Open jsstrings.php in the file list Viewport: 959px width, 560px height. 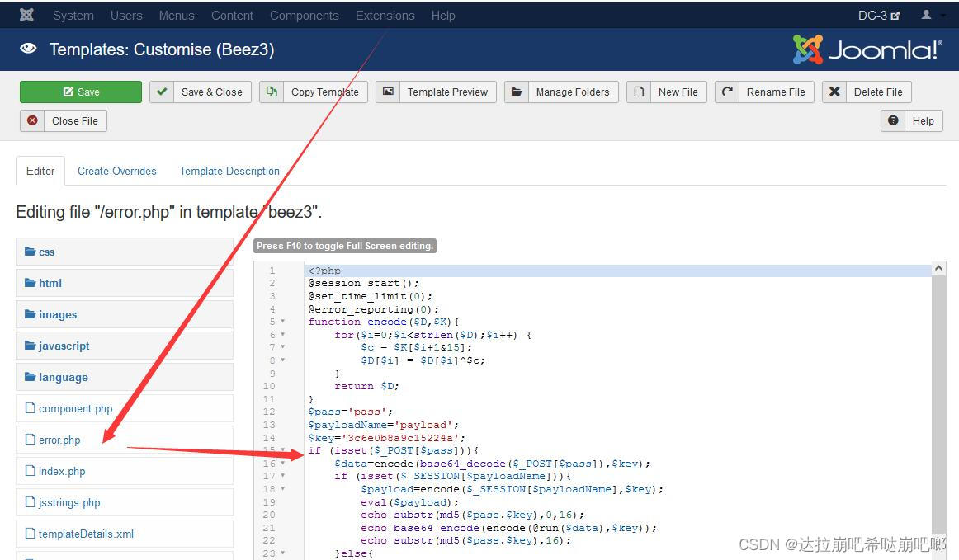[124, 502]
